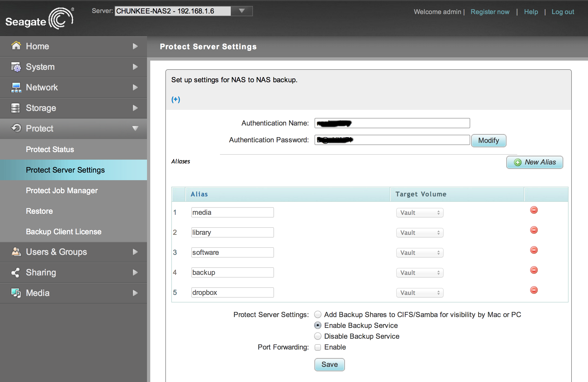Delete the media alias with red icon
The height and width of the screenshot is (382, 588).
click(x=534, y=210)
